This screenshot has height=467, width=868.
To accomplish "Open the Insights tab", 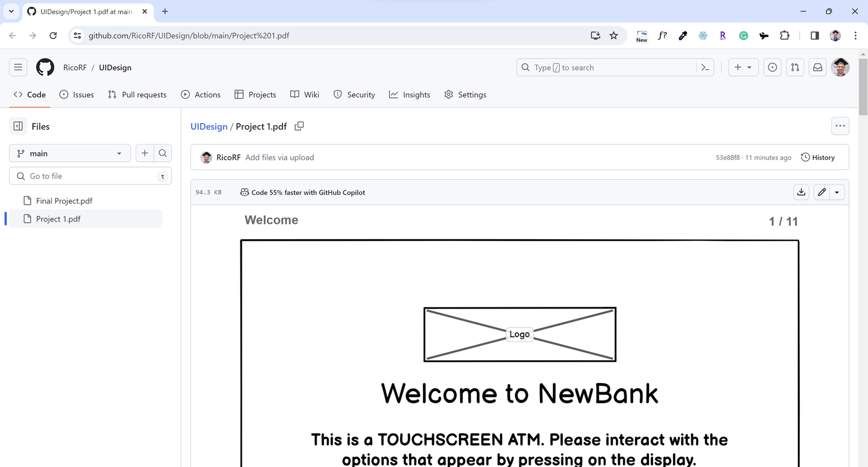I will tap(410, 94).
